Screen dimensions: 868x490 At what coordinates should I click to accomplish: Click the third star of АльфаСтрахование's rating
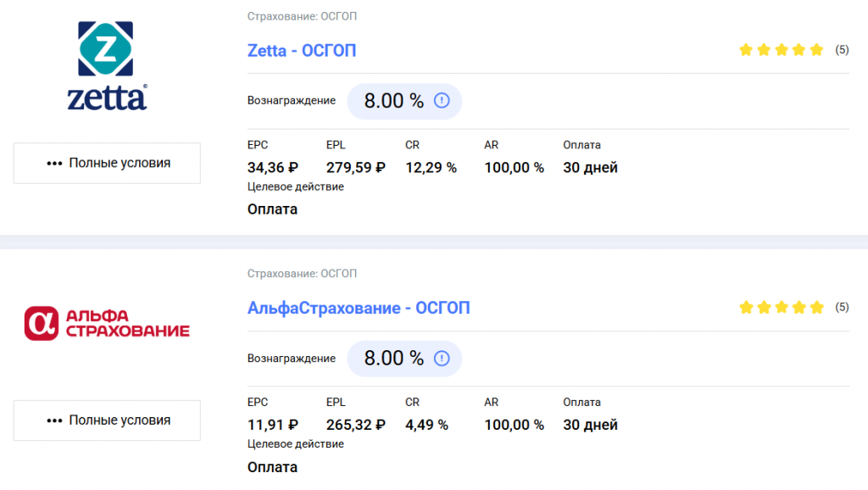point(782,307)
